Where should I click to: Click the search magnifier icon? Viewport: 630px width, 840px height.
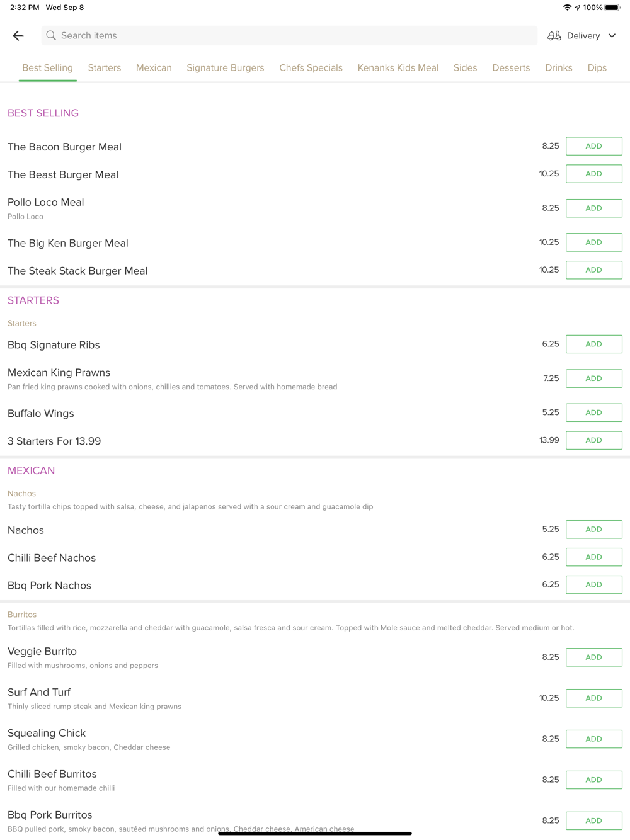(x=51, y=36)
